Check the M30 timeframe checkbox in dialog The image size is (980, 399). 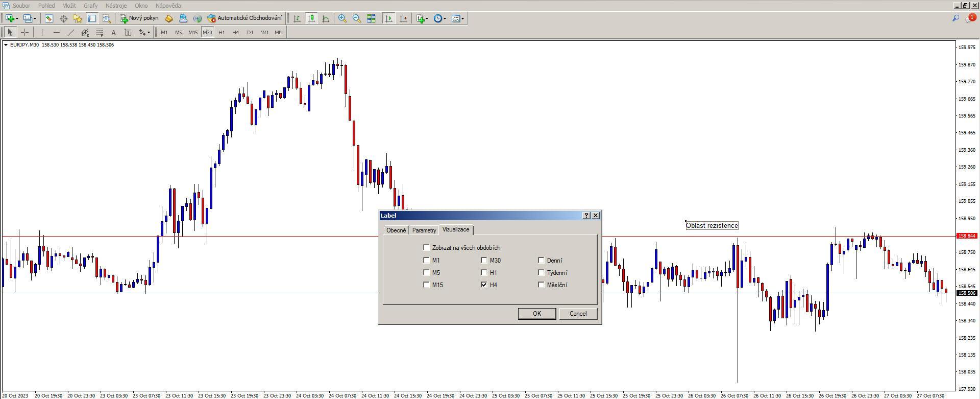[484, 260]
